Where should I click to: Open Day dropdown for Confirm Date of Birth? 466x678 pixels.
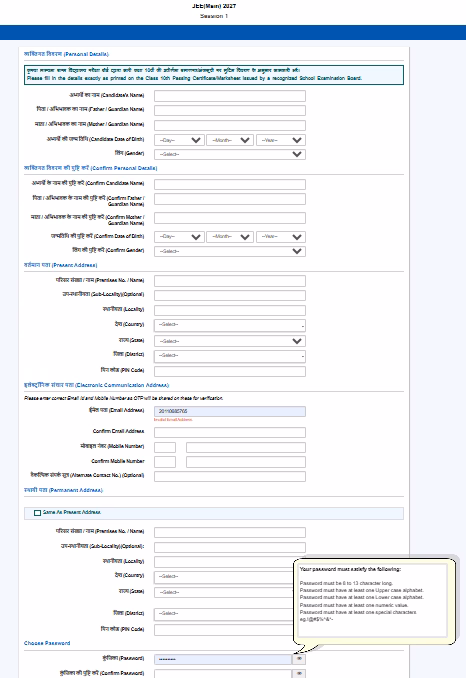click(179, 237)
